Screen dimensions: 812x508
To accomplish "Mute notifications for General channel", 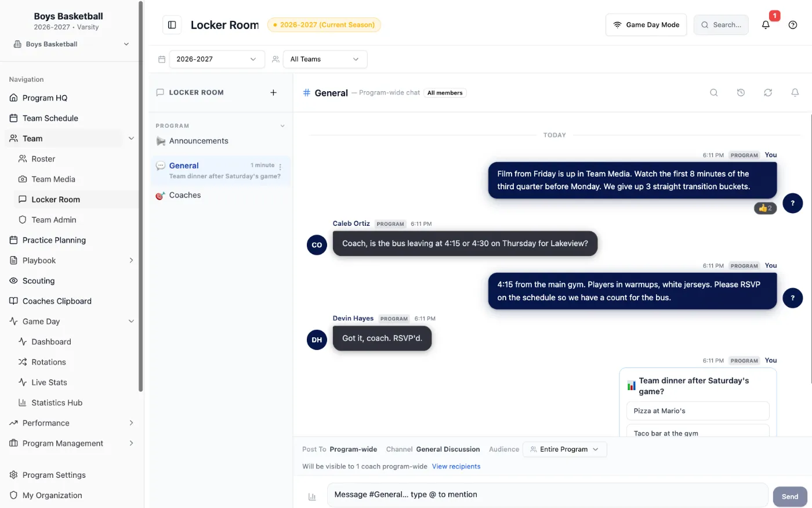I will click(795, 92).
